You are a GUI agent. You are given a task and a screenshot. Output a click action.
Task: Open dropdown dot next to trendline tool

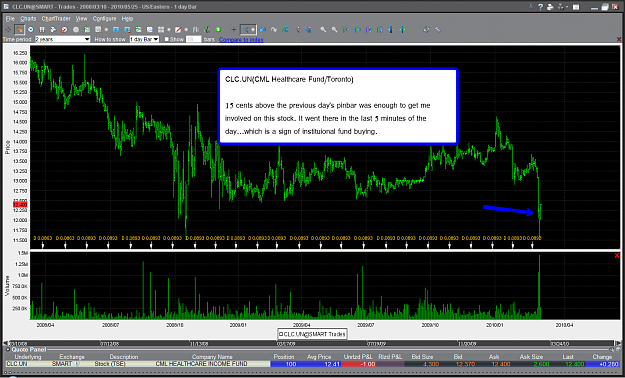pyautogui.click(x=253, y=30)
